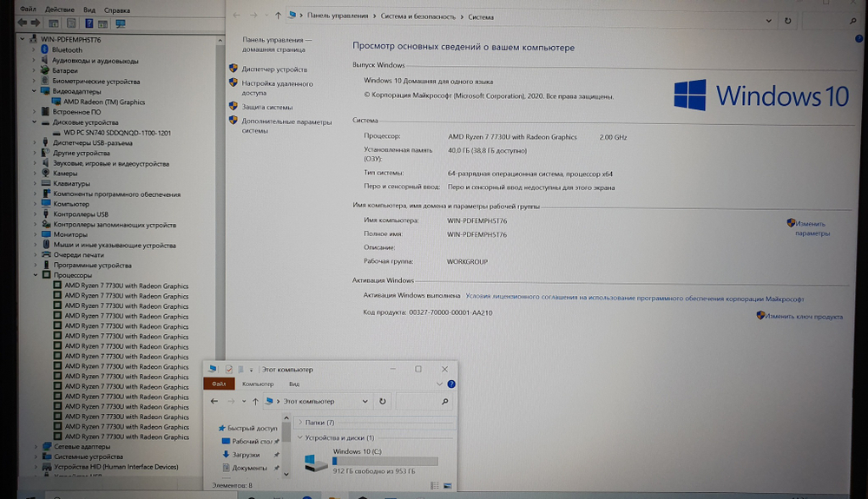Expand the Bluetooth category
The image size is (868, 499).
coord(34,49)
